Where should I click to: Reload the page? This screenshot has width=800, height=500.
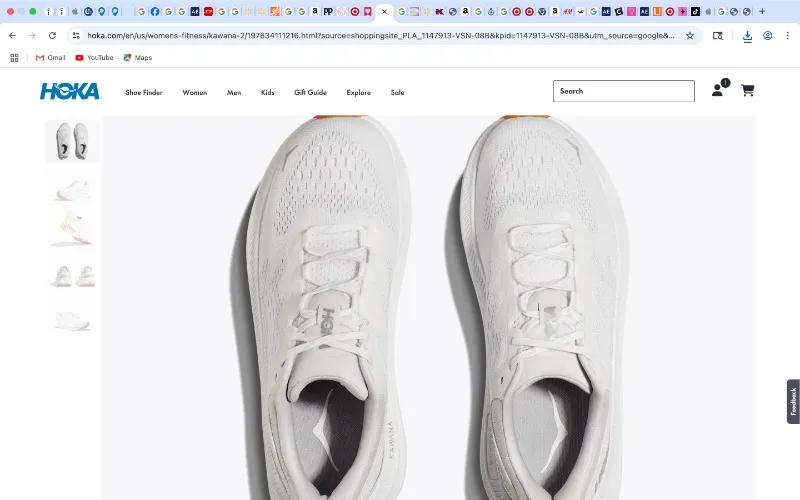(52, 36)
